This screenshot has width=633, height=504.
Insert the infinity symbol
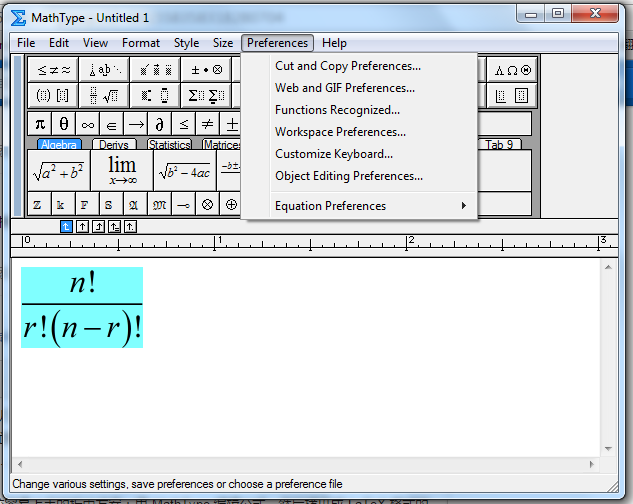[x=88, y=124]
